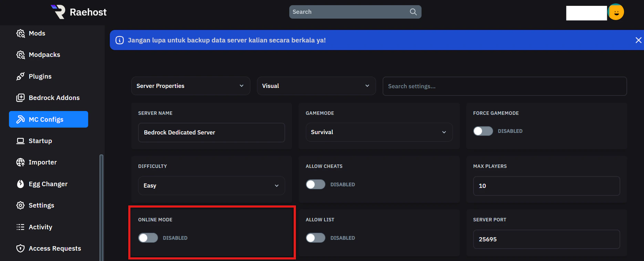Expand the Difficulty Easy dropdown
The width and height of the screenshot is (644, 261).
[x=211, y=185]
